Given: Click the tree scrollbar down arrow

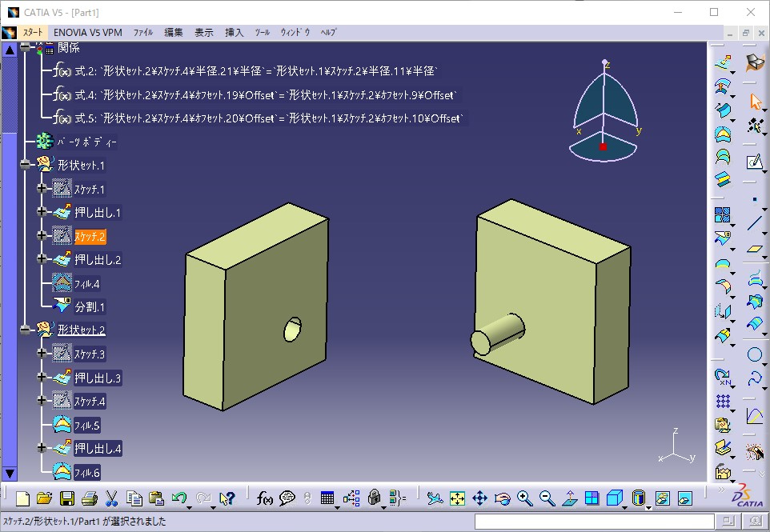Looking at the screenshot, I should point(10,474).
